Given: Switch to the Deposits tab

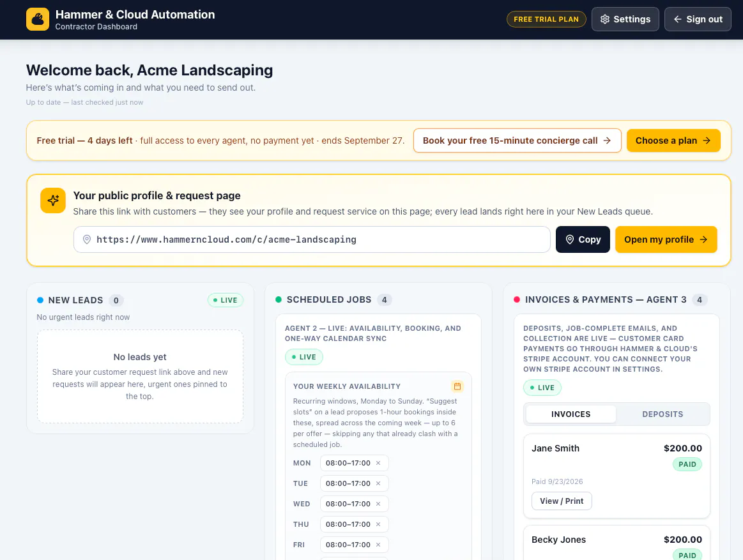Looking at the screenshot, I should [663, 414].
